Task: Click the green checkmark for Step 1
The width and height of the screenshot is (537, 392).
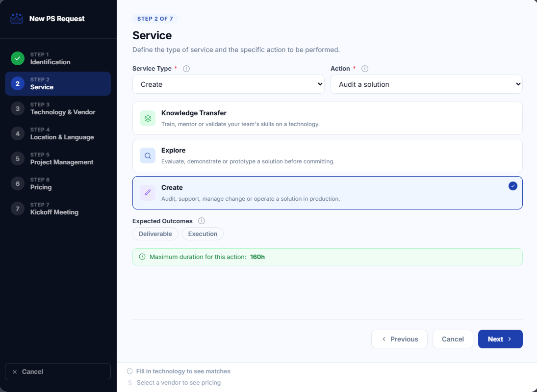Action: pos(18,58)
